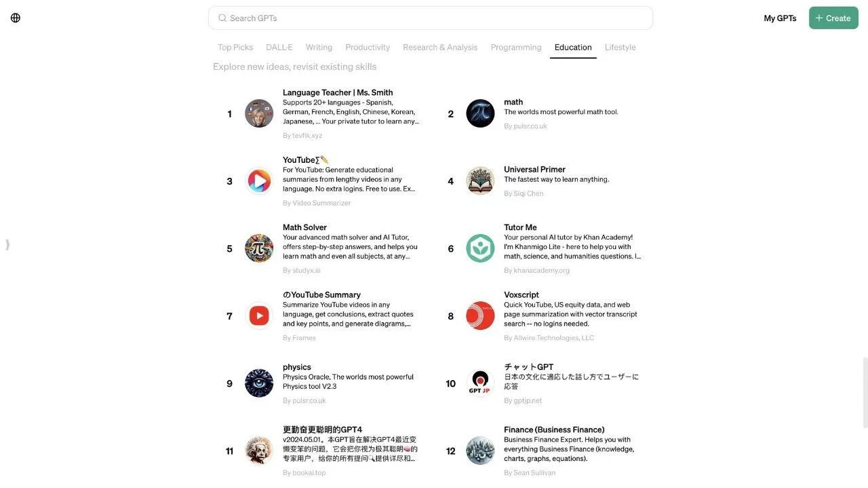The width and height of the screenshot is (868, 488).
Task: Select the YouTube summarizer play icon
Action: click(259, 181)
